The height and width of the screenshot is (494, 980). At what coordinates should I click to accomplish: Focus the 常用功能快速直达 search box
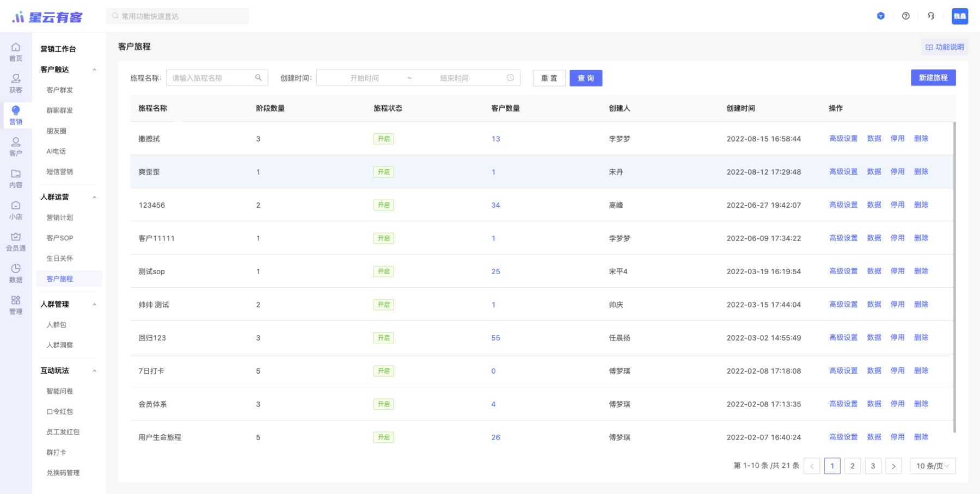click(177, 16)
